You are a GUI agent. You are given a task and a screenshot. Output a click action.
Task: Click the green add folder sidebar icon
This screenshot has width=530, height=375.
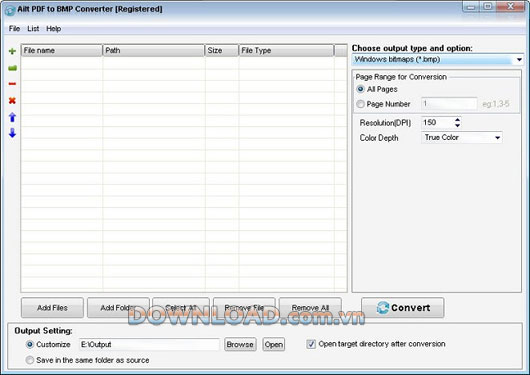click(x=12, y=68)
